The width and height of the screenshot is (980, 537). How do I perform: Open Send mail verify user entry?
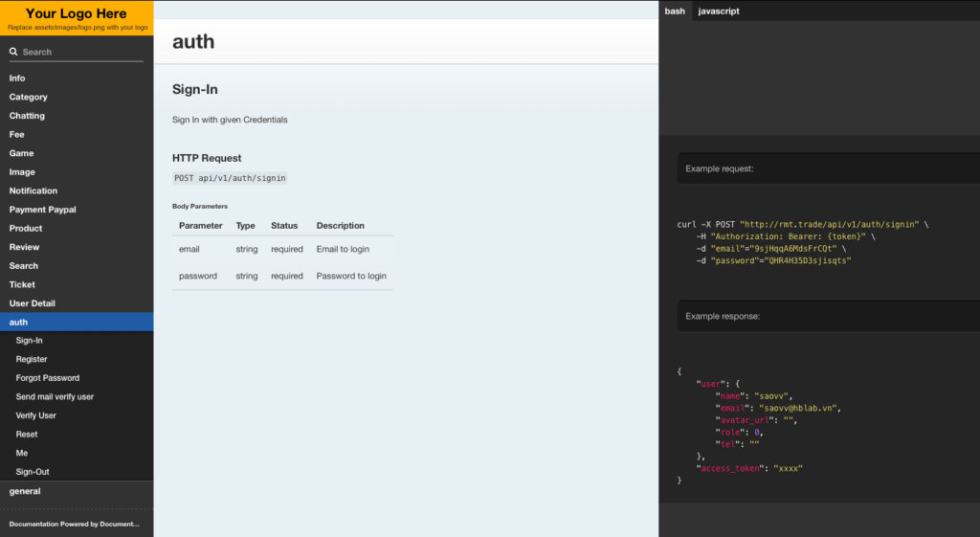77,397
